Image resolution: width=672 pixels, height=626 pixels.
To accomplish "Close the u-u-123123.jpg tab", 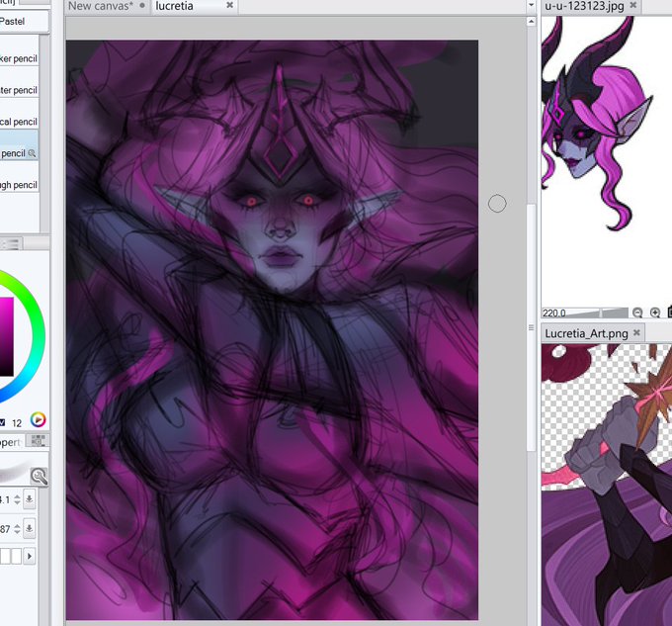I will click(633, 5).
